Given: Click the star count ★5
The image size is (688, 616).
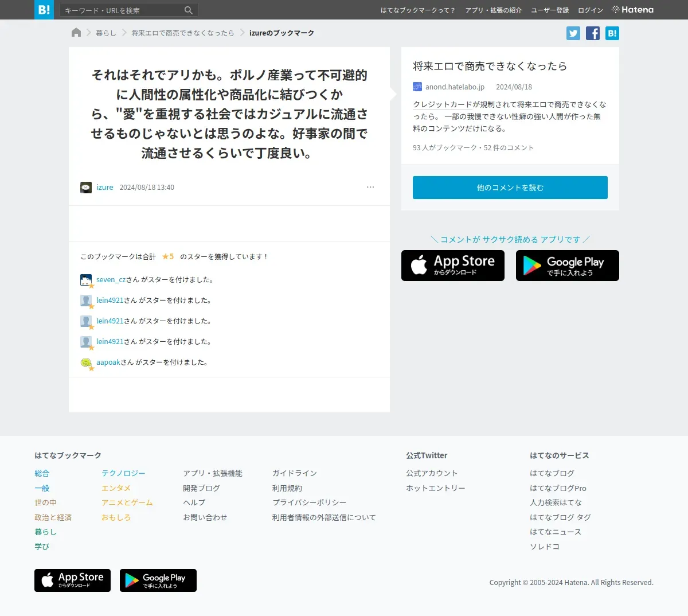Looking at the screenshot, I should pos(168,257).
